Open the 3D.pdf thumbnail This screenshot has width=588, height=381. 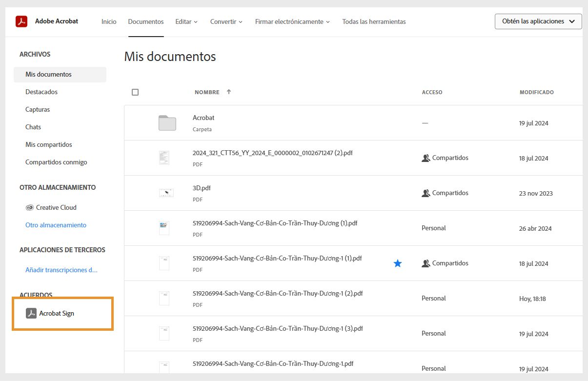click(x=166, y=192)
